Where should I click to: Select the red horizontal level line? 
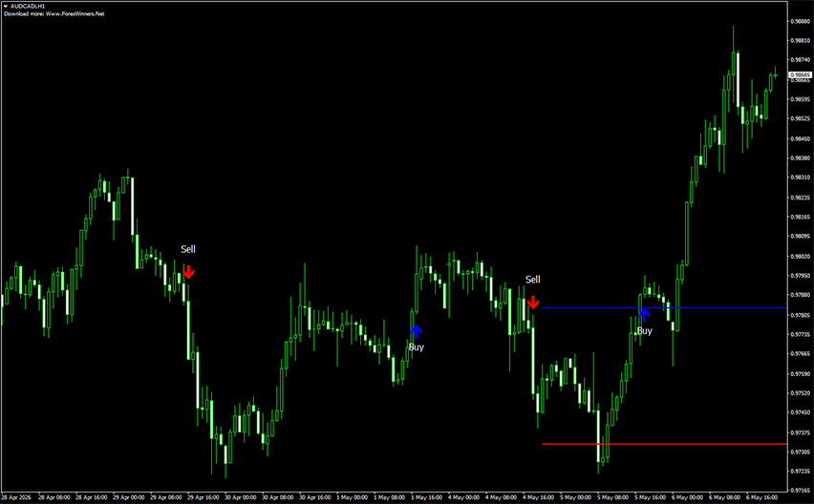coord(665,444)
